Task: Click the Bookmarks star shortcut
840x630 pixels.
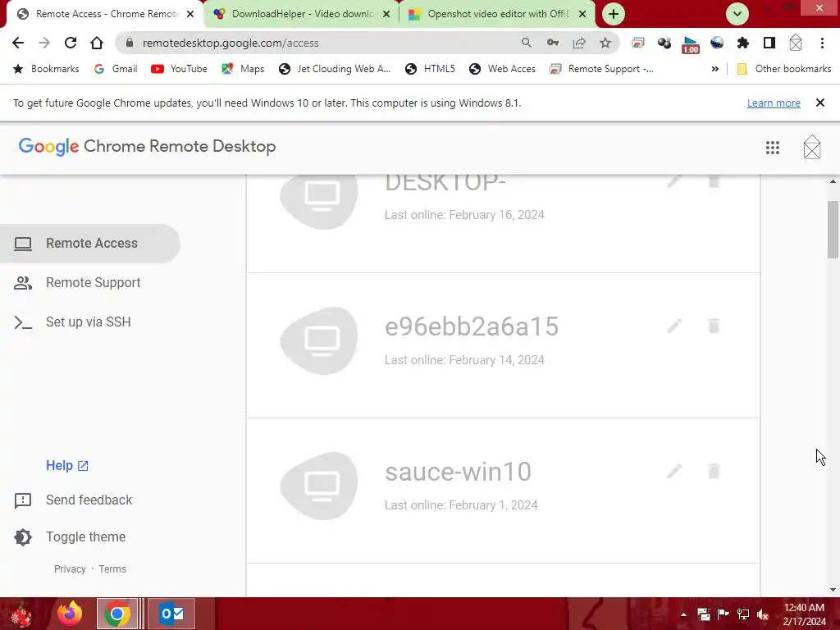Action: click(46, 69)
